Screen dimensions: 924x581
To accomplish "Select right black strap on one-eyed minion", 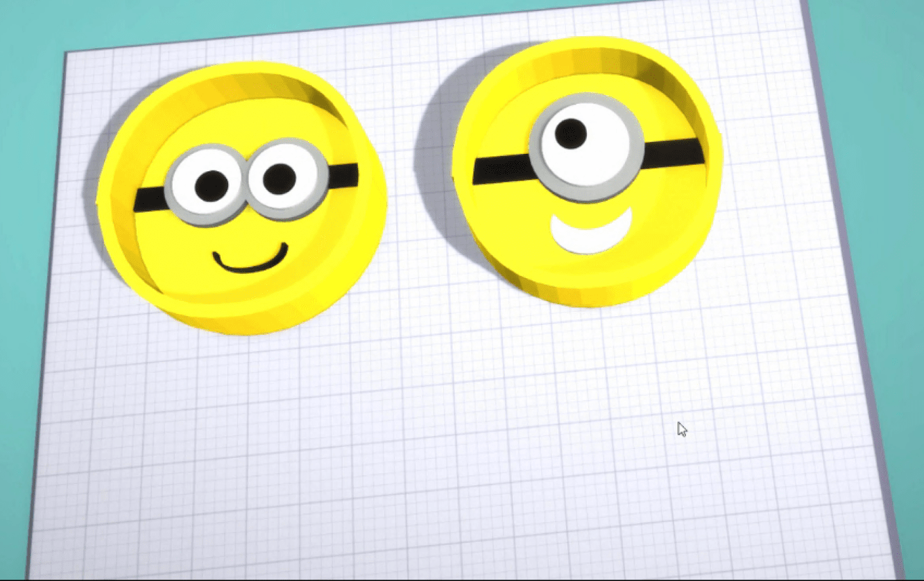I will click(673, 149).
